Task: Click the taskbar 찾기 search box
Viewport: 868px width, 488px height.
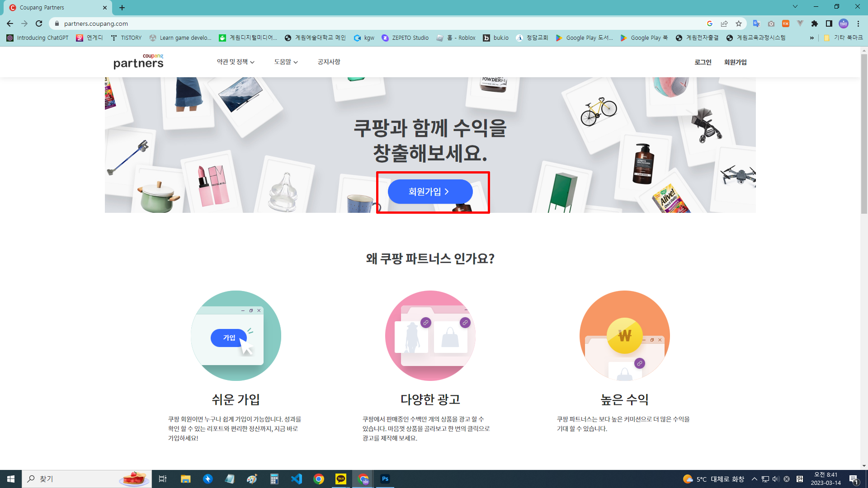Action: pos(87,479)
